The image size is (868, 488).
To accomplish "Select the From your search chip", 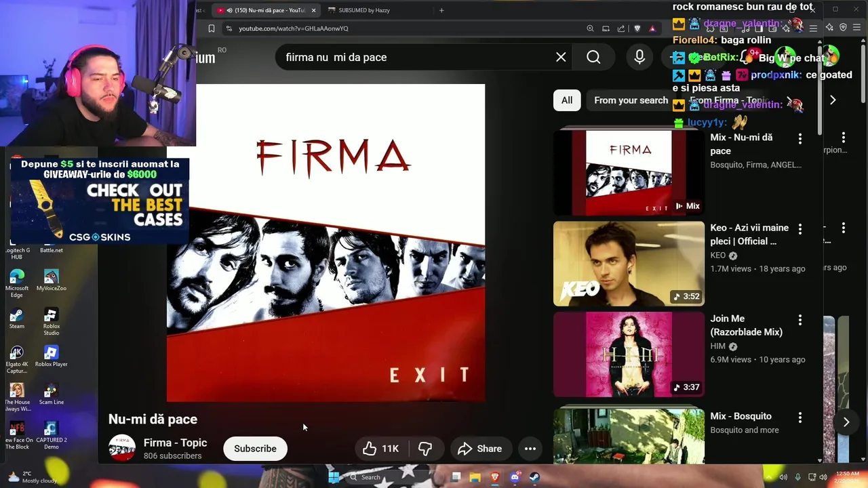I will pyautogui.click(x=631, y=100).
